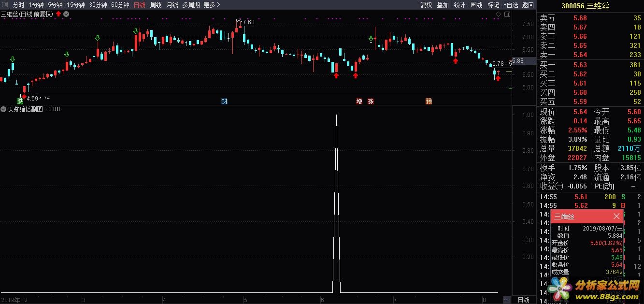Switch to the 分时 intraday view
Viewport: 644px width, 304px height.
click(x=18, y=5)
